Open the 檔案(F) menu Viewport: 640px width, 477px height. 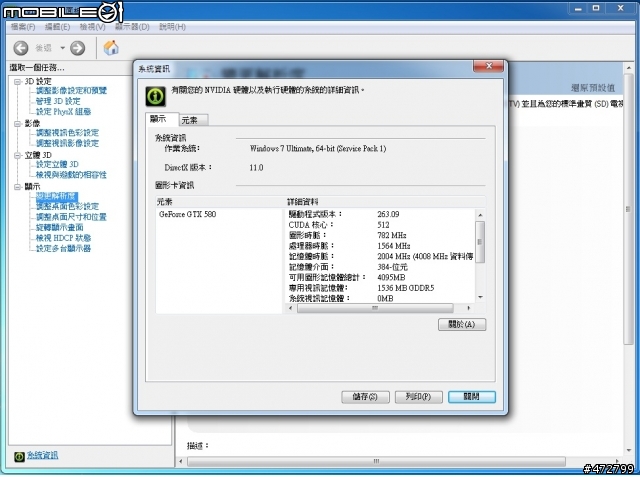[x=23, y=27]
